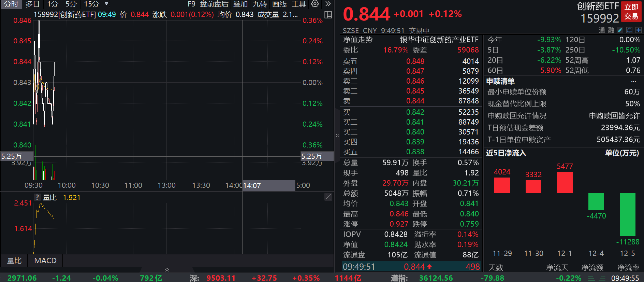Click 跌停 limit-down price 0.759
This screenshot has width=644, height=282.
pos(469,224)
